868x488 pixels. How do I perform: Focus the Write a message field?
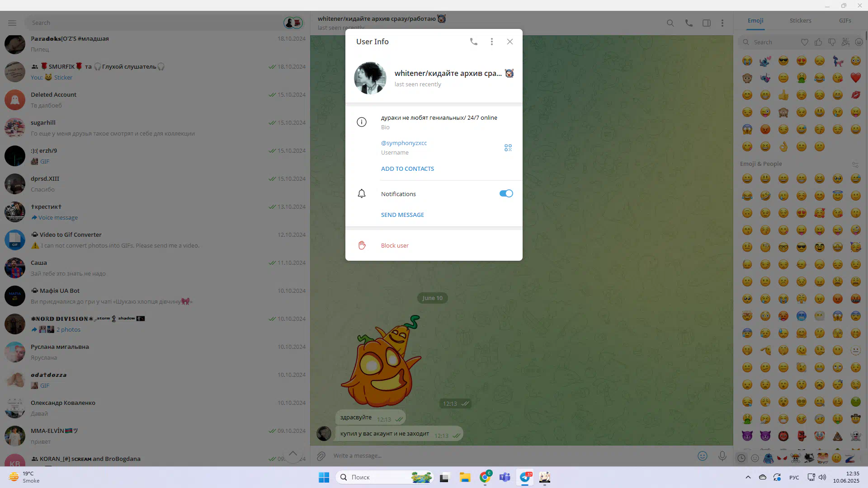click(x=511, y=455)
